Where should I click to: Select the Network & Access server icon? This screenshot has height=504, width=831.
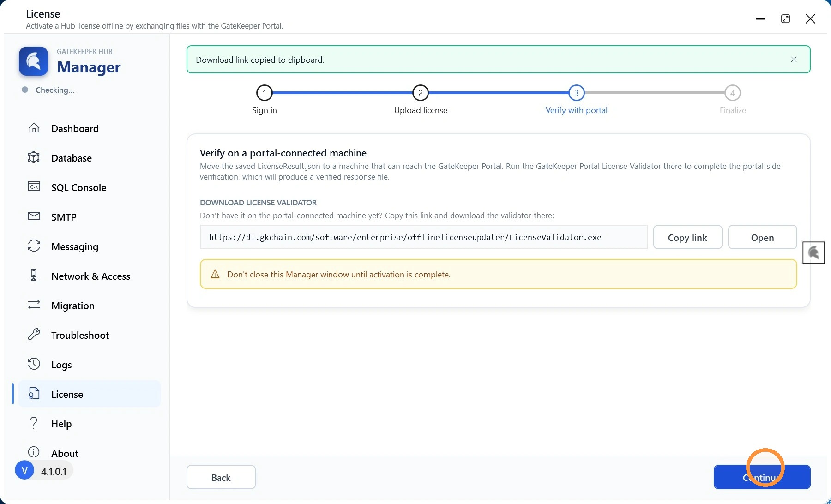tap(34, 275)
